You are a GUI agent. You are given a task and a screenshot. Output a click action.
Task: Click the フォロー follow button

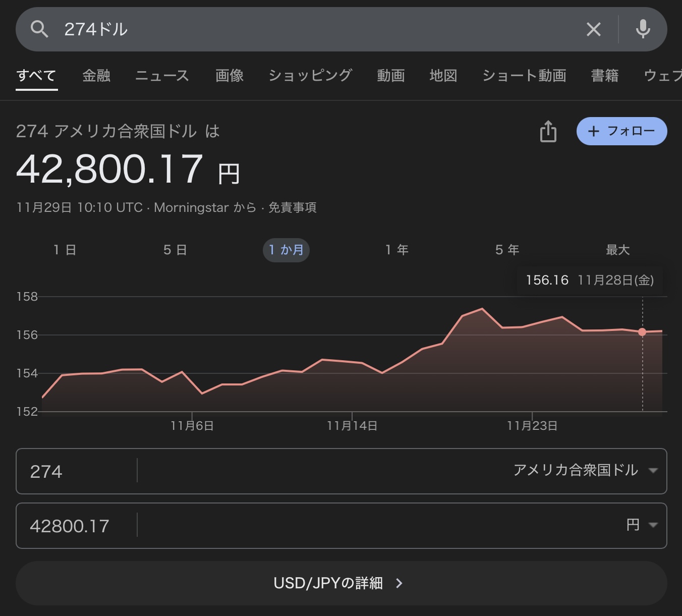621,131
